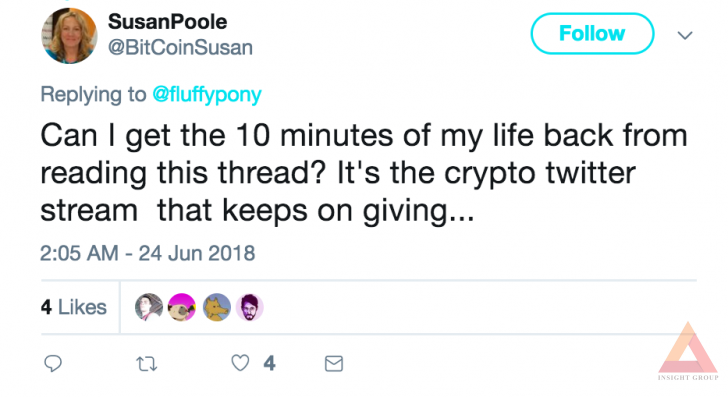Screen dimensions: 728x397
Task: Click the Insight Group triangle logo
Action: click(688, 351)
